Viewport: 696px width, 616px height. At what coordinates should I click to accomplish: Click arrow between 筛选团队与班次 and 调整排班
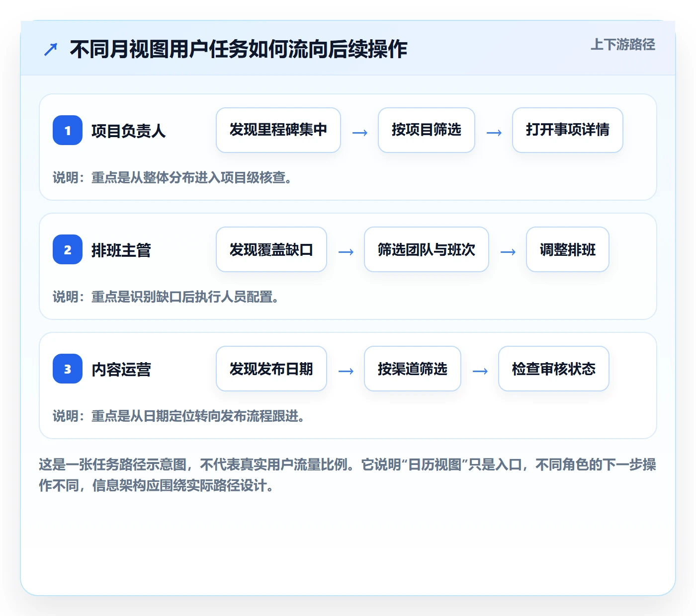[x=508, y=252]
